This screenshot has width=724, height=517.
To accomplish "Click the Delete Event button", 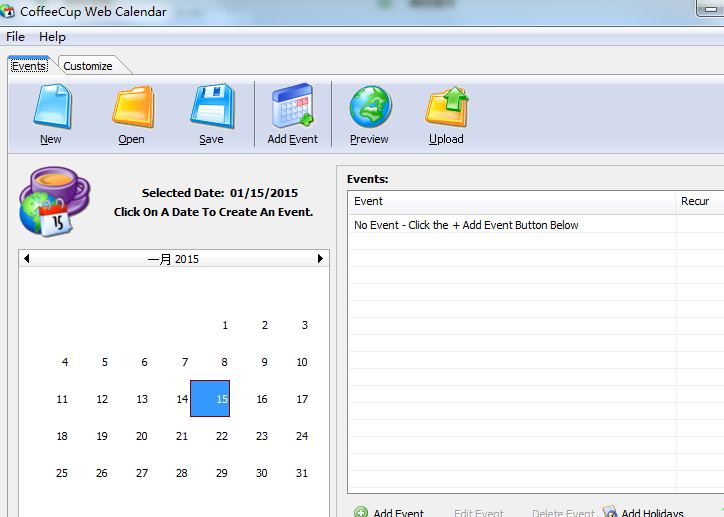I will pos(563,512).
